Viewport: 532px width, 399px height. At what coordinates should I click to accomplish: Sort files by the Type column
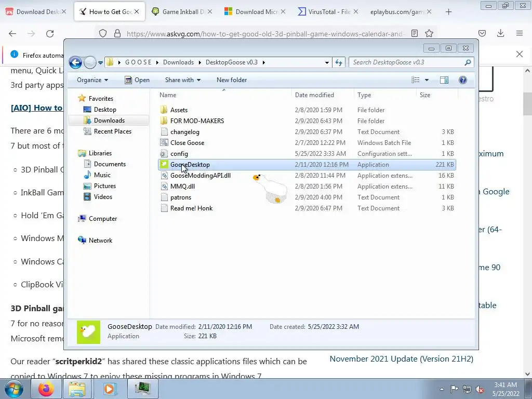[385, 95]
